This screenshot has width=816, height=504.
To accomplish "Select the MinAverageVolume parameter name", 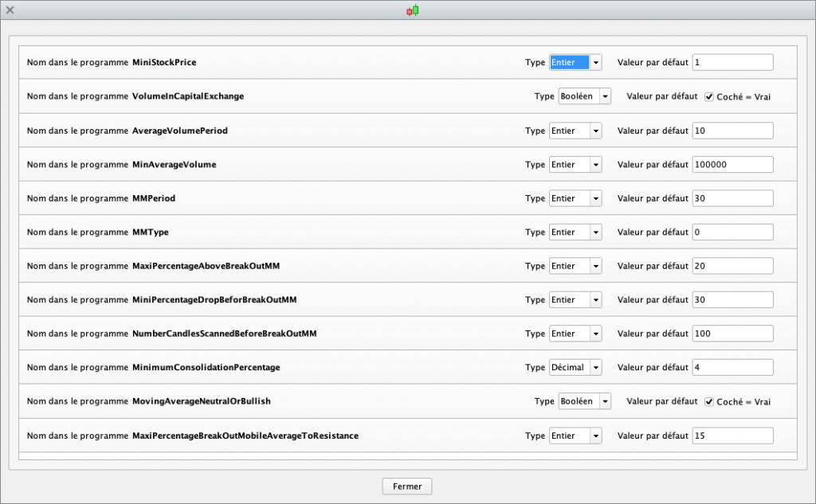I will point(174,164).
